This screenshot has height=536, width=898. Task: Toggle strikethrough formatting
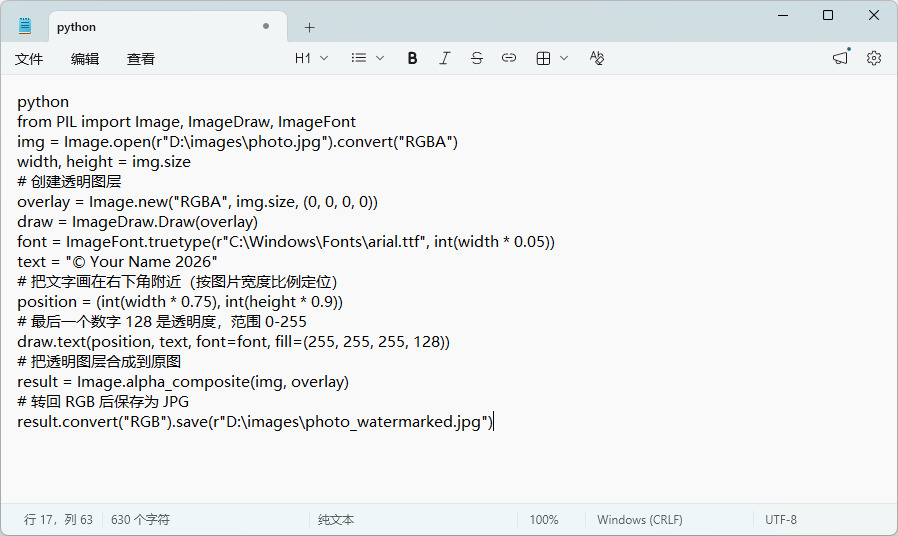pyautogui.click(x=476, y=58)
